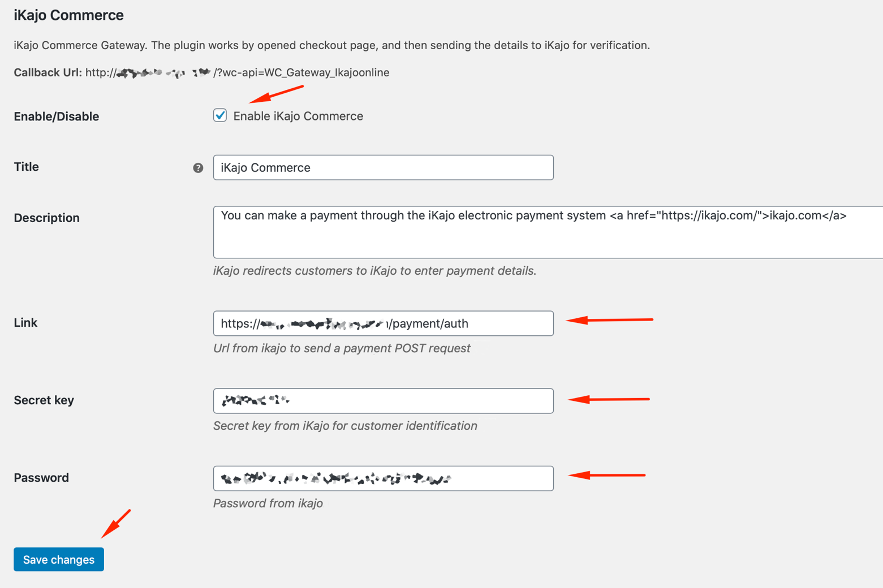Image resolution: width=883 pixels, height=588 pixels.
Task: Toggle the Enable iKajo Commerce checkbox
Action: [220, 115]
